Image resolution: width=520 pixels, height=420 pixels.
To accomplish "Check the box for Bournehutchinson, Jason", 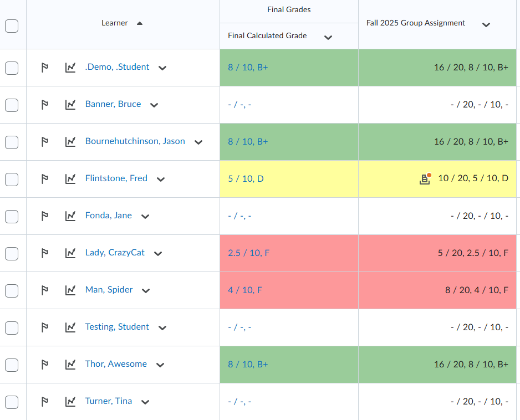I will click(12, 142).
